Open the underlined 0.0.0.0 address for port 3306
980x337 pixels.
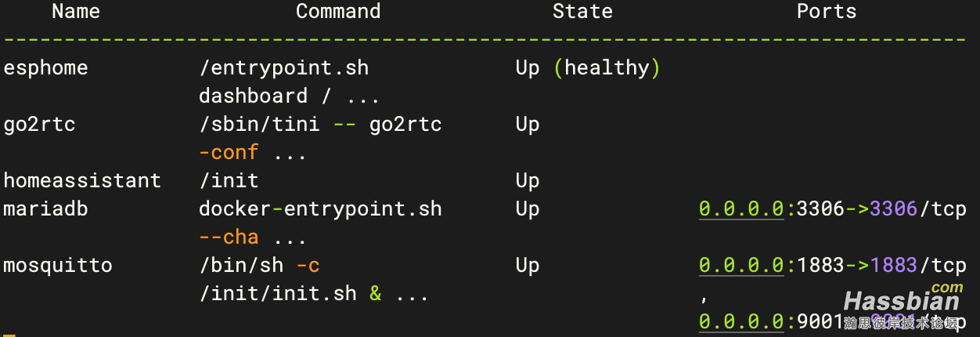(x=741, y=209)
